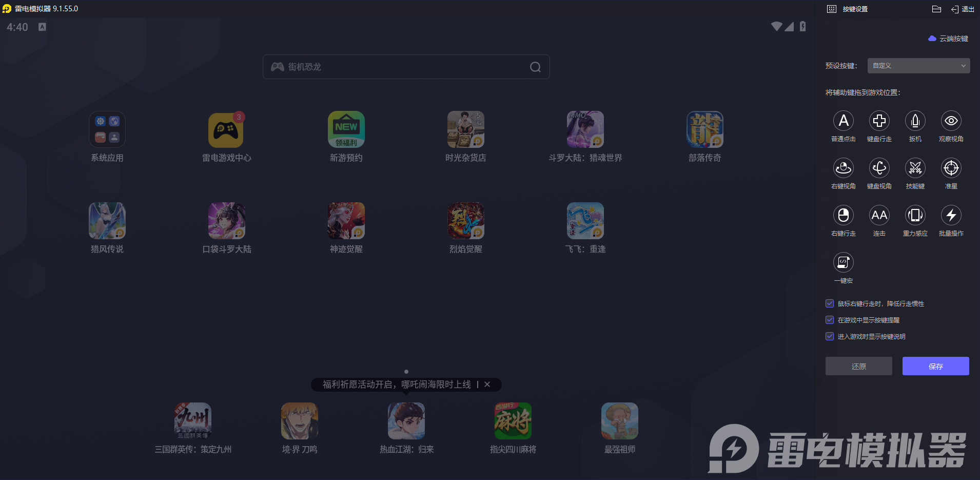The image size is (980, 480).
Task: Open the 自定义 preset keys dropdown
Action: click(917, 66)
